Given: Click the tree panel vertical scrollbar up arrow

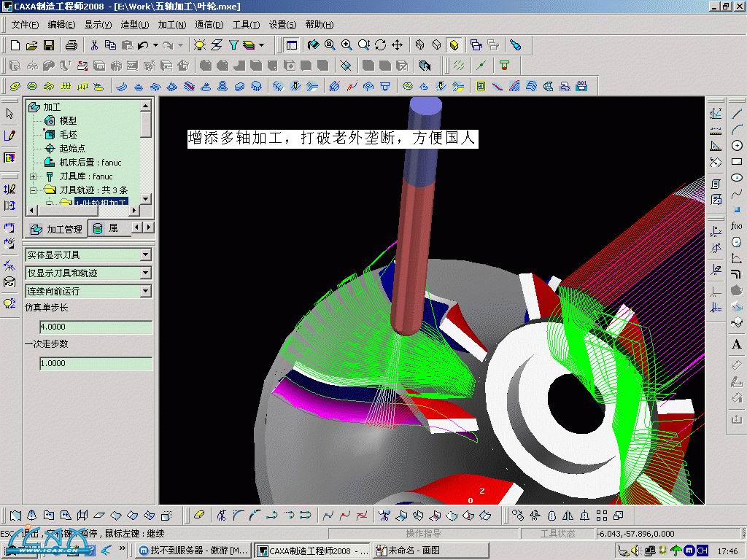Looking at the screenshot, I should pyautogui.click(x=146, y=105).
